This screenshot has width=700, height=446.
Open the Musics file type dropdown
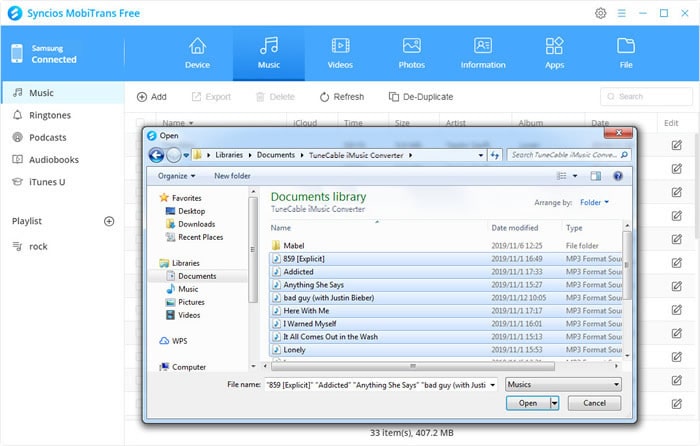[x=563, y=384]
